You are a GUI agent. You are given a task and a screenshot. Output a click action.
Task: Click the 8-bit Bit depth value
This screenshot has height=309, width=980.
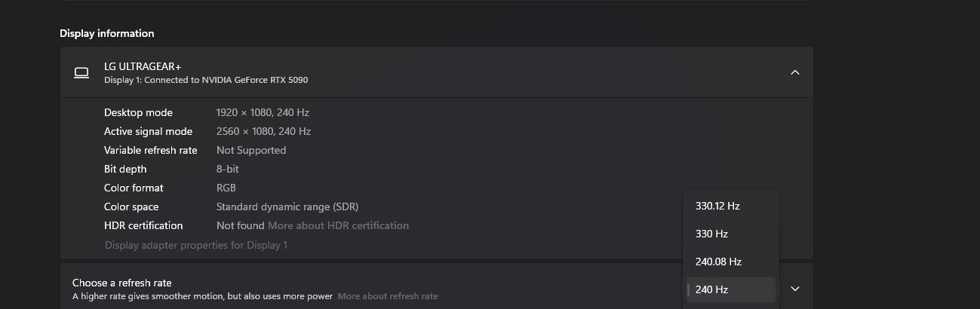point(227,169)
